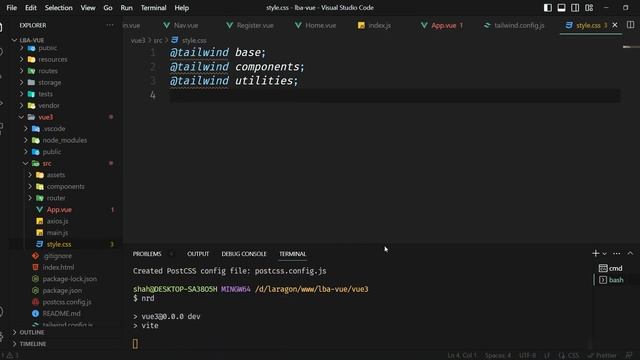Toggle the primary side bar layout icon
Image resolution: width=640 pixels, height=360 pixels.
point(548,8)
